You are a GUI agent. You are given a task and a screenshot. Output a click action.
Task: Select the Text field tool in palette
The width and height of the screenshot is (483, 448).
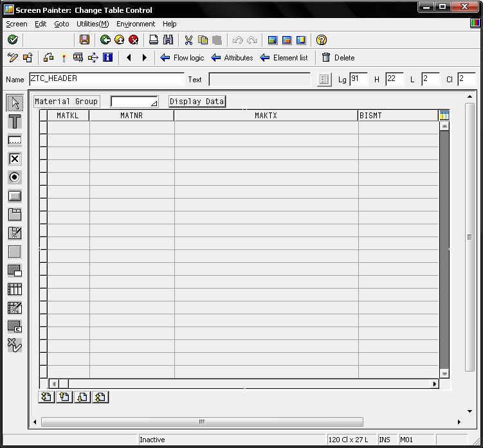(x=14, y=122)
